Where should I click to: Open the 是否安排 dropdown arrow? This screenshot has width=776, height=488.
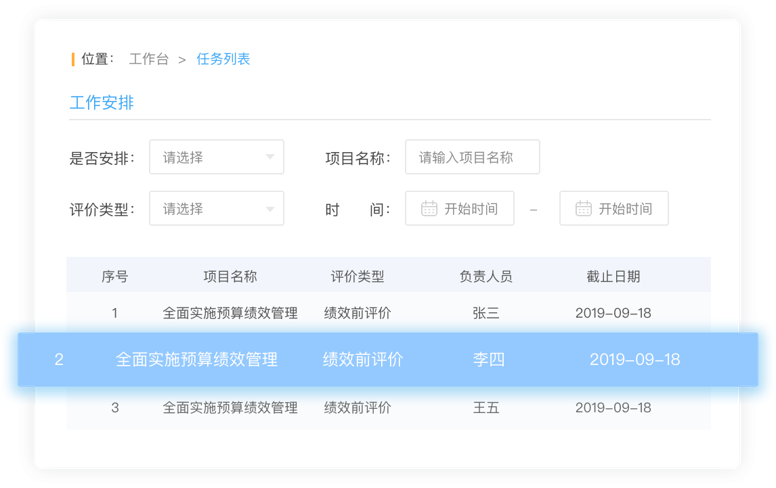pyautogui.click(x=270, y=157)
